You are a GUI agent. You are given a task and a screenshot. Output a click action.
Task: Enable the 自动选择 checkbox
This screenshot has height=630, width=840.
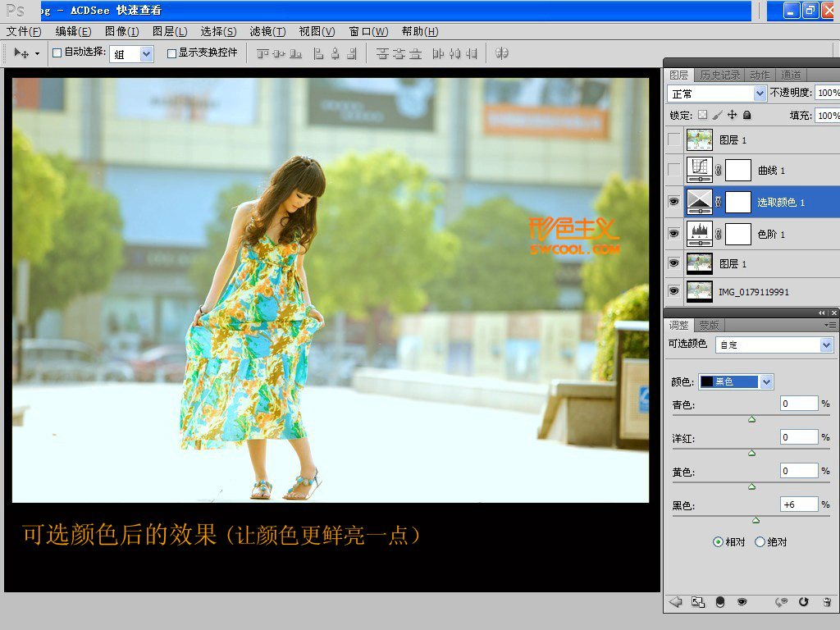pyautogui.click(x=57, y=53)
